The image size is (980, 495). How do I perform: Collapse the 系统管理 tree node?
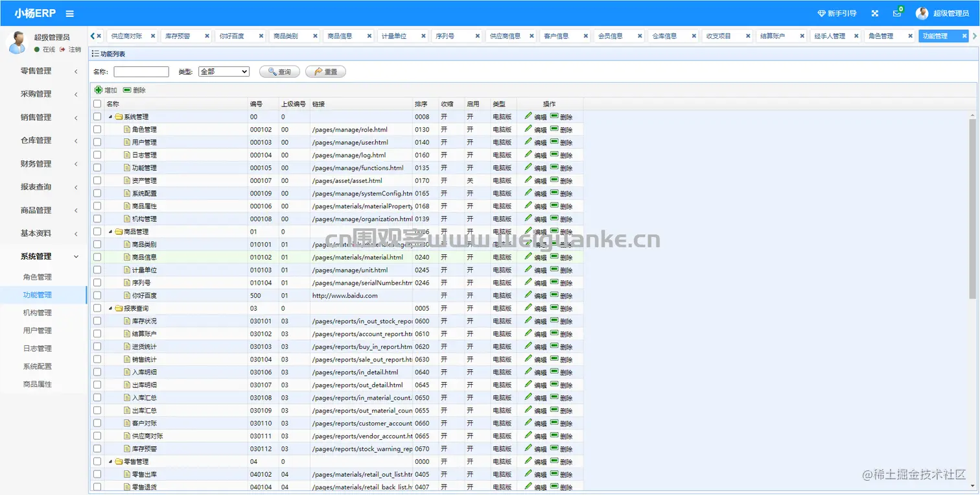(x=110, y=117)
